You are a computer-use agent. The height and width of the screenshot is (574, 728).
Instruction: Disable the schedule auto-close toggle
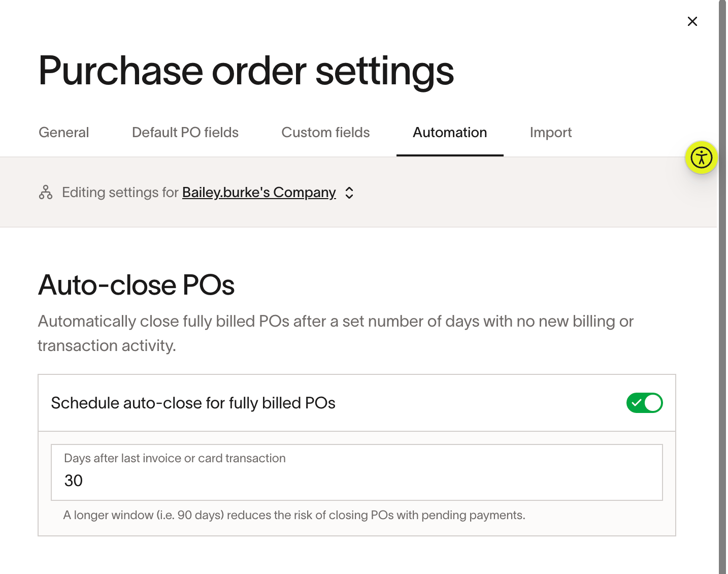click(644, 403)
